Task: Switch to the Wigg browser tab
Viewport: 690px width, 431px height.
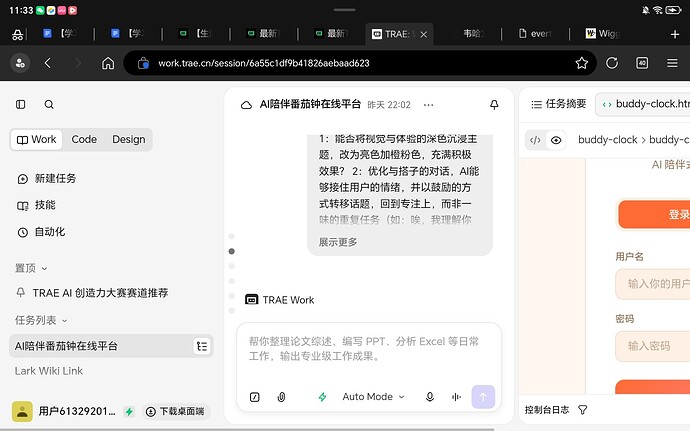Action: point(603,34)
